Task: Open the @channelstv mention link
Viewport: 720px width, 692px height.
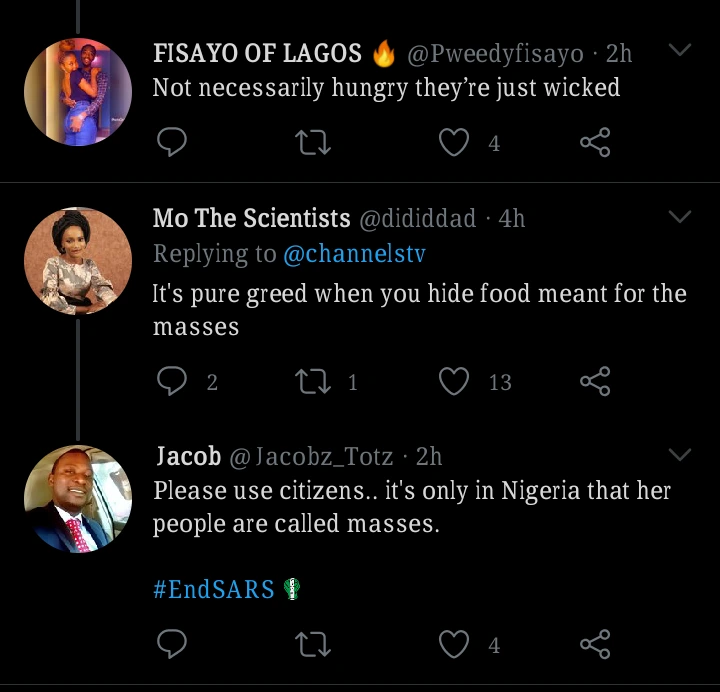Action: (354, 255)
